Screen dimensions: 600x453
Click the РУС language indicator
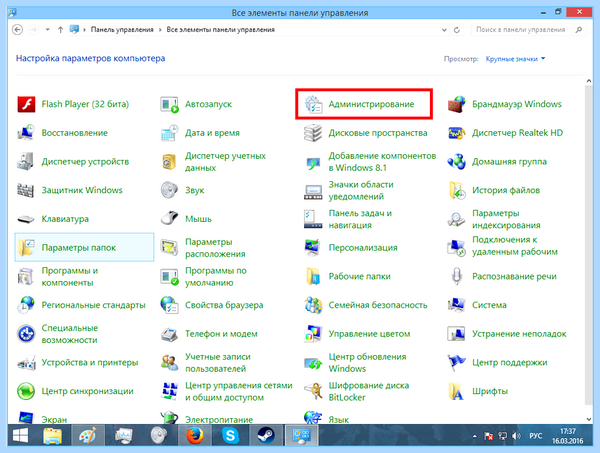[535, 436]
